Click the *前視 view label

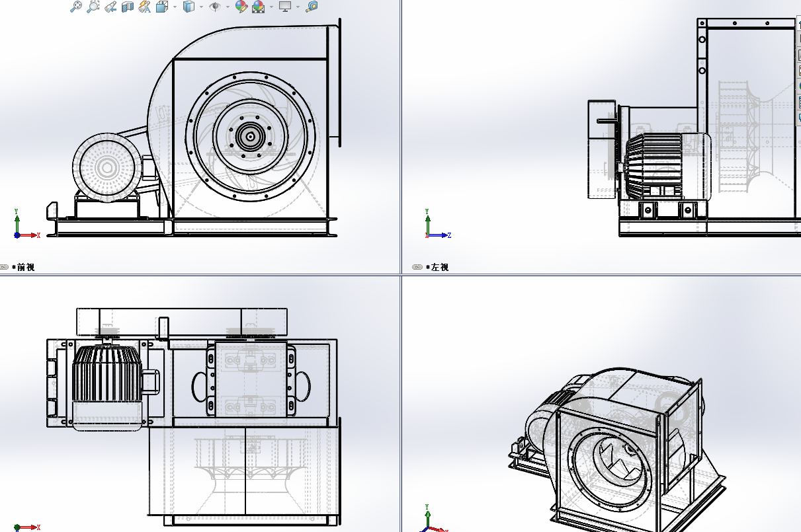click(x=23, y=267)
